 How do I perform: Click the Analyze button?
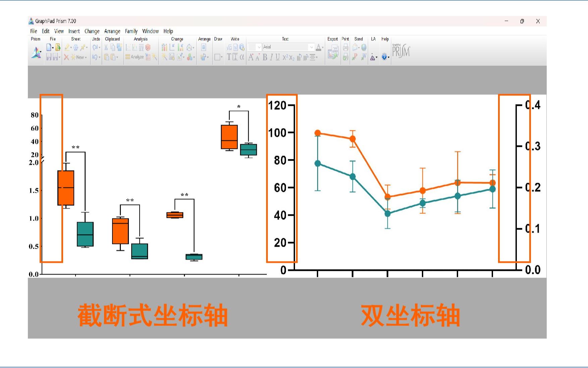[135, 57]
